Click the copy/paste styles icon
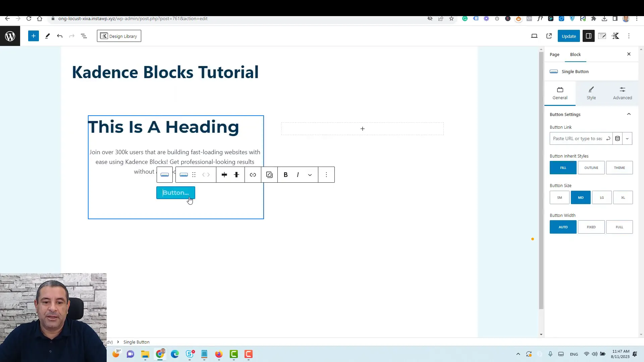This screenshot has width=644, height=362. (269, 175)
